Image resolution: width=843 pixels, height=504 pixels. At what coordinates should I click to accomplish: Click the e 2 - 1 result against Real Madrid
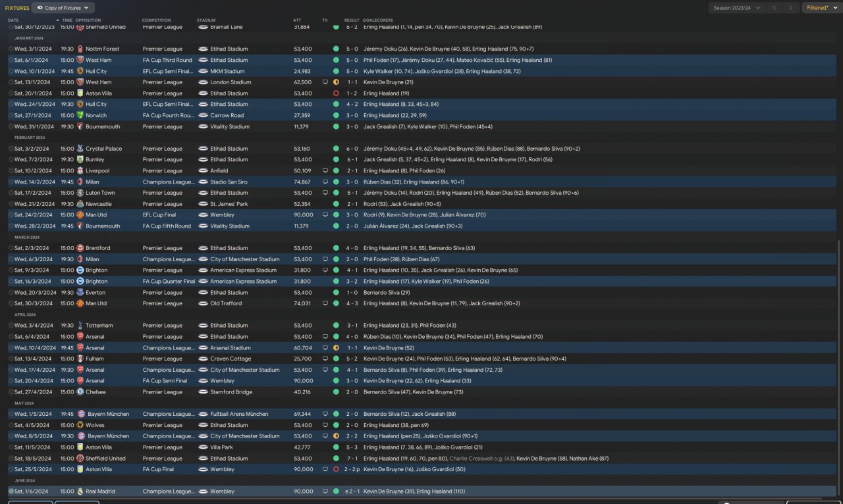point(352,491)
